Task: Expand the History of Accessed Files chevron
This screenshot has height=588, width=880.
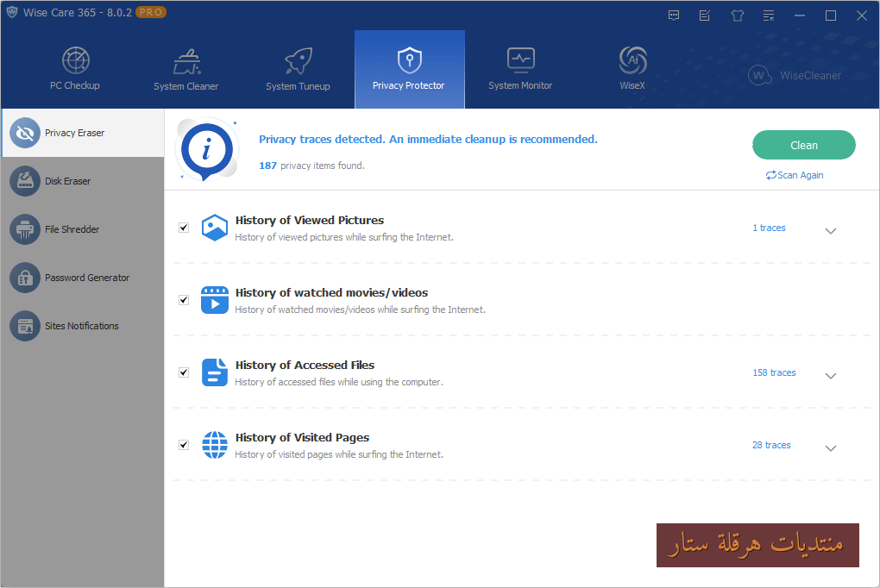Action: [831, 375]
